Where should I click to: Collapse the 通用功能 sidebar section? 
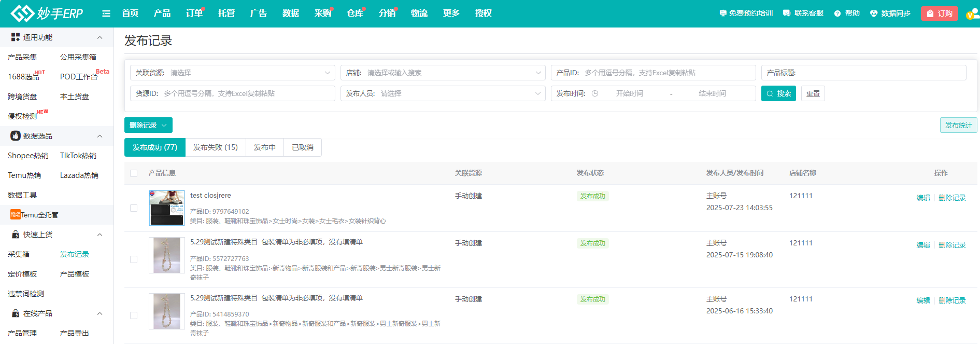pos(100,37)
